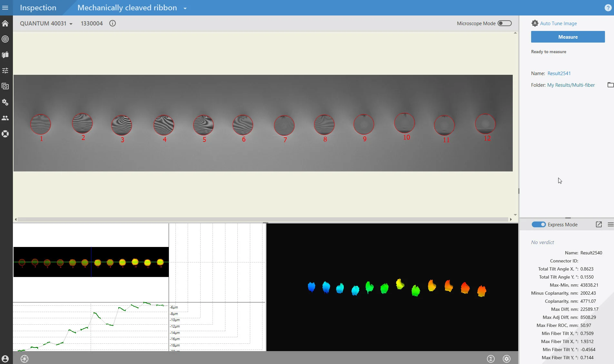Click the aperture icon at bottom left
Image resolution: width=614 pixels, height=364 pixels.
(x=24, y=359)
